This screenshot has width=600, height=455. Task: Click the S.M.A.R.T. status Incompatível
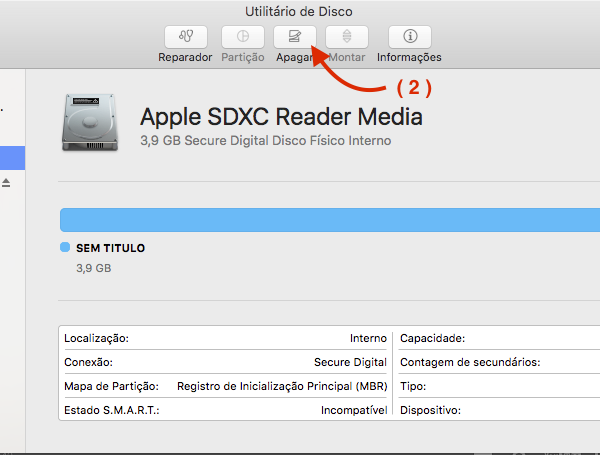point(354,410)
